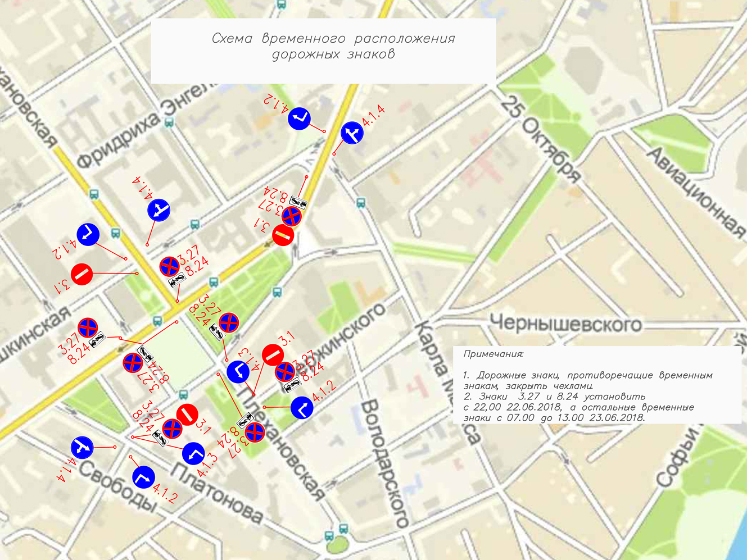Image resolution: width=747 pixels, height=560 pixels.
Task: Click the 'Володарского' street label
Action: point(386,463)
